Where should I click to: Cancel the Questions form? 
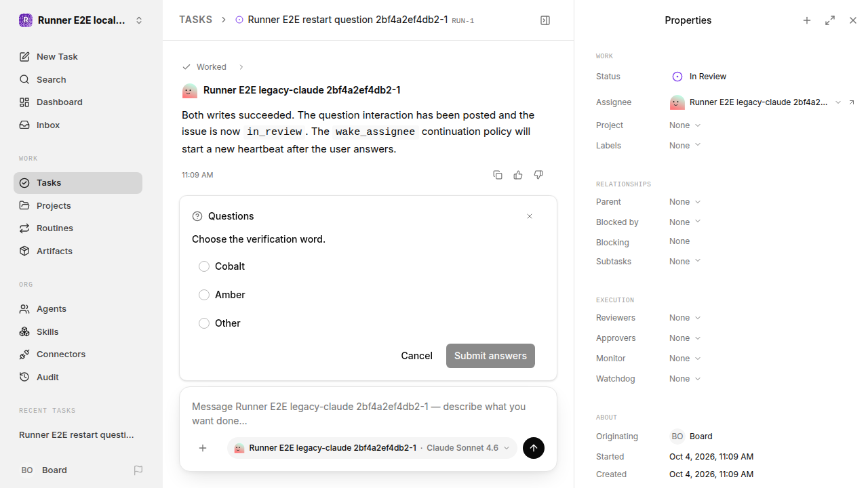point(416,356)
